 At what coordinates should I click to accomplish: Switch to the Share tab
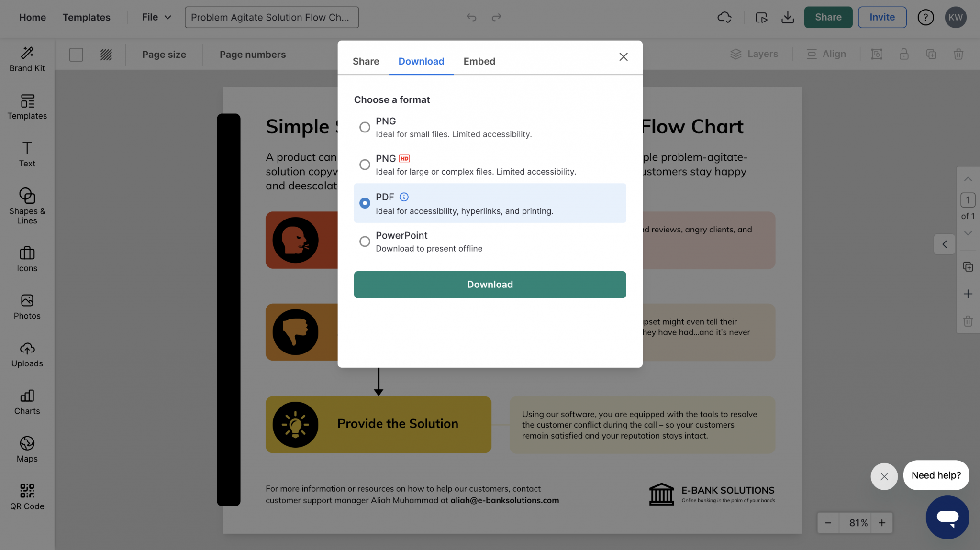366,61
